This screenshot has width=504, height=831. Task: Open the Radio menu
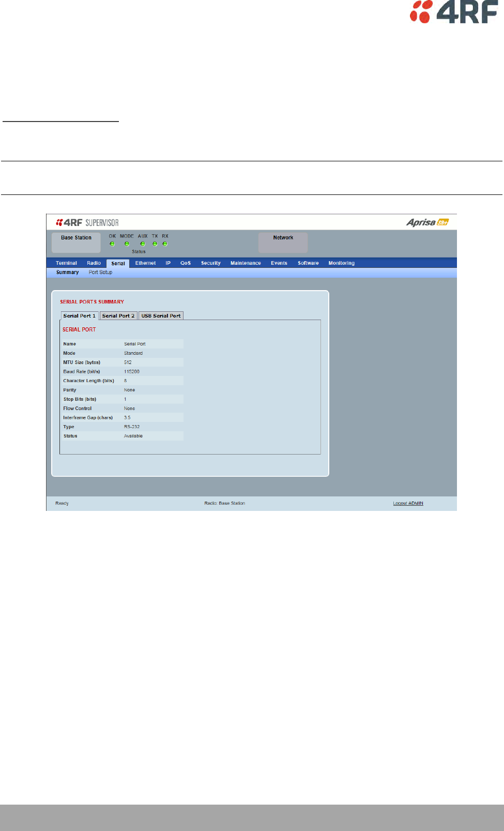(94, 263)
